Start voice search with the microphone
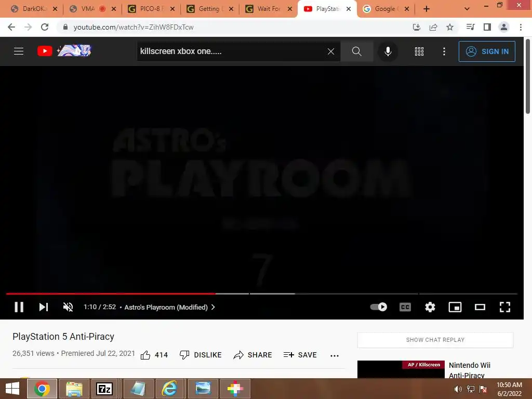The image size is (532, 399). click(388, 51)
